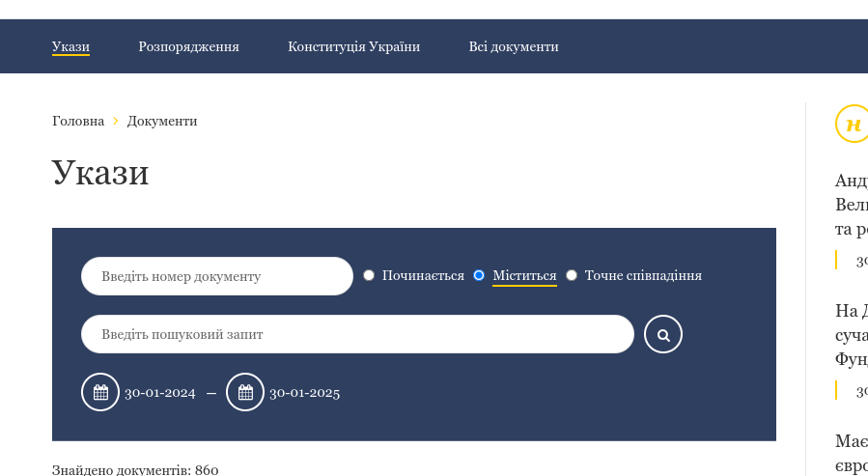Open 'Конституція України' from the navigation bar
The width and height of the screenshot is (868, 476).
pos(353,46)
